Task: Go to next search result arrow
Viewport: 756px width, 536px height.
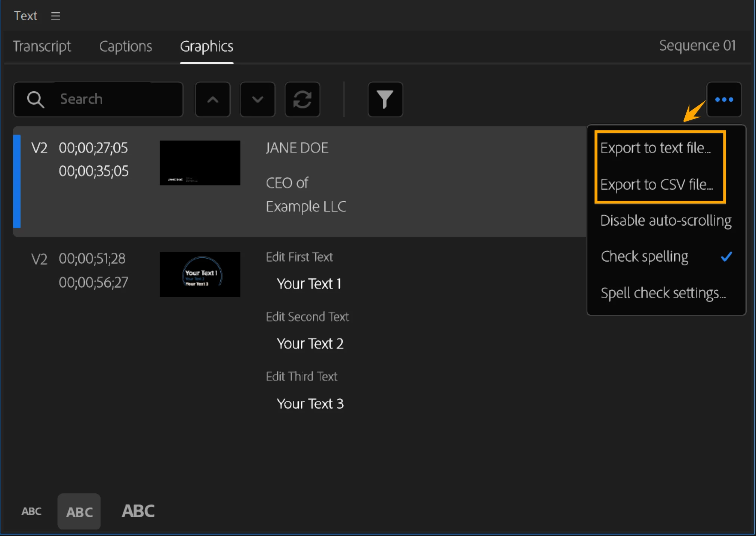Action: click(x=257, y=99)
